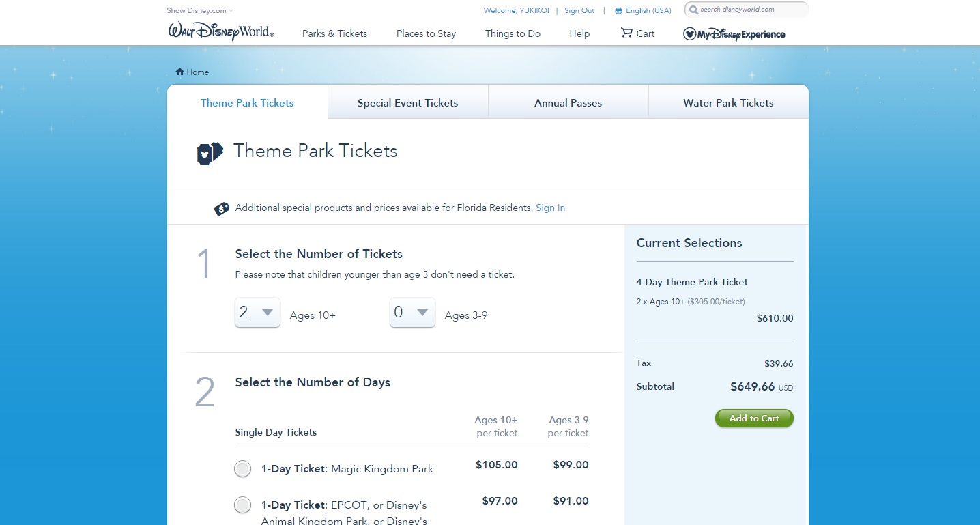Screen dimensions: 980x525
Task: Open the shopping Cart icon
Action: coord(626,32)
